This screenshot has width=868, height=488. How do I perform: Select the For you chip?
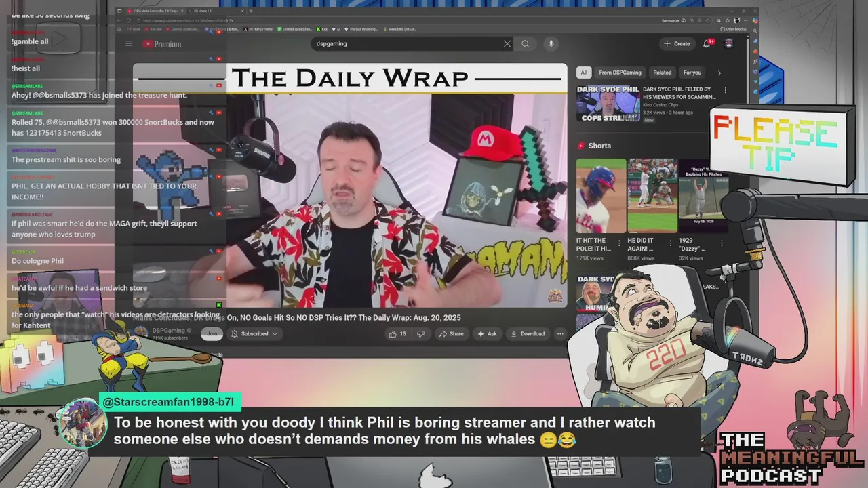(692, 73)
